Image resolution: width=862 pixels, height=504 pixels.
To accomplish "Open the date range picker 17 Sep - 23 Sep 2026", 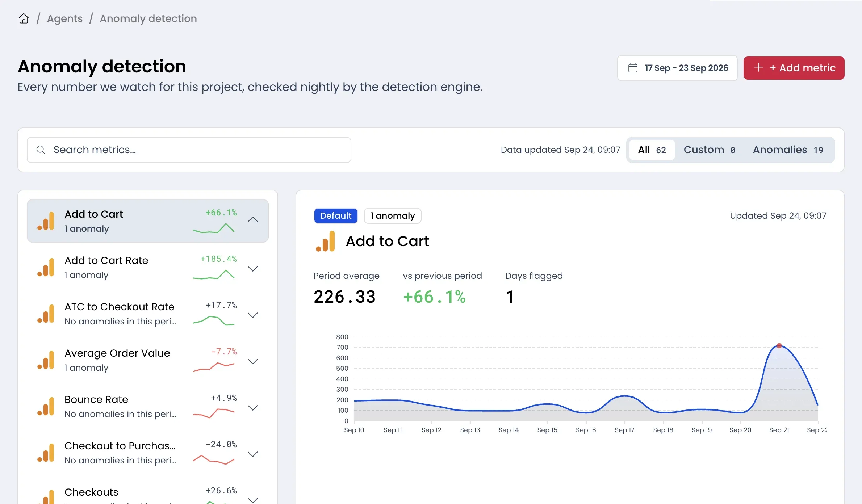I will click(677, 68).
